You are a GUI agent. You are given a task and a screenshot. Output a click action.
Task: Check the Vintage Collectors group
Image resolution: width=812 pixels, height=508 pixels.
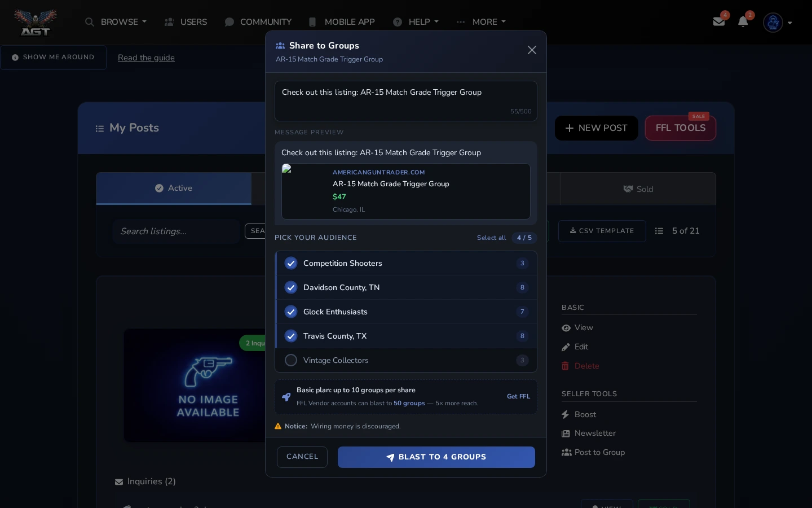[291, 360]
